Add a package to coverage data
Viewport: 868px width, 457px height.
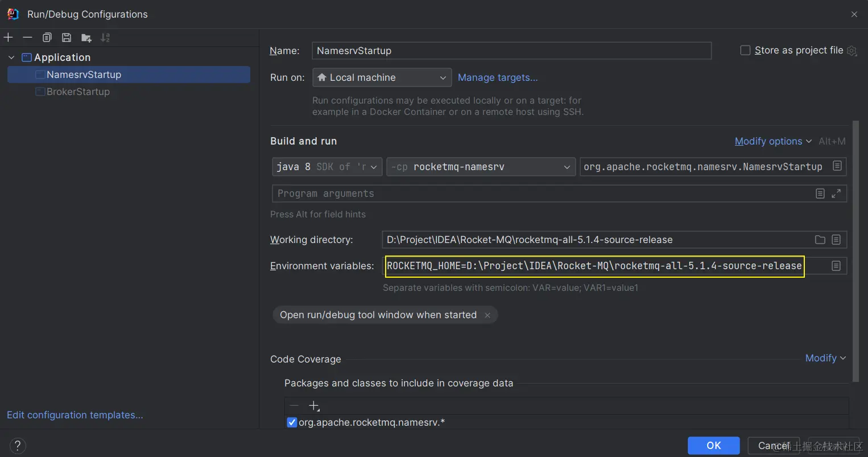point(314,406)
